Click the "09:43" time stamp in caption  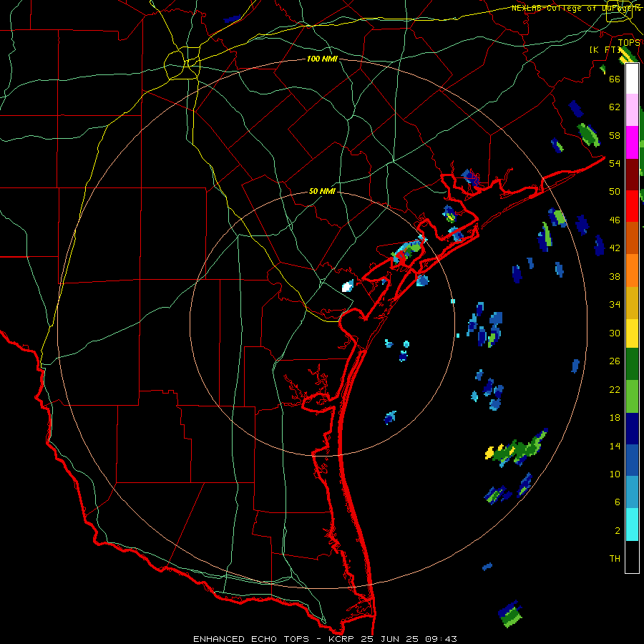(x=441, y=639)
